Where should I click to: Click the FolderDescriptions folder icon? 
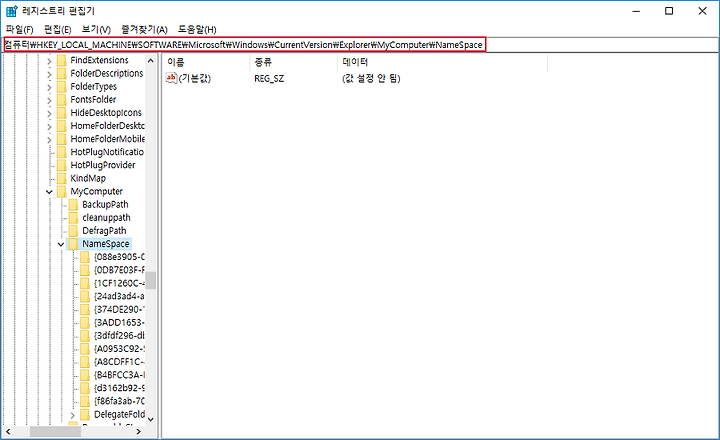click(x=62, y=73)
